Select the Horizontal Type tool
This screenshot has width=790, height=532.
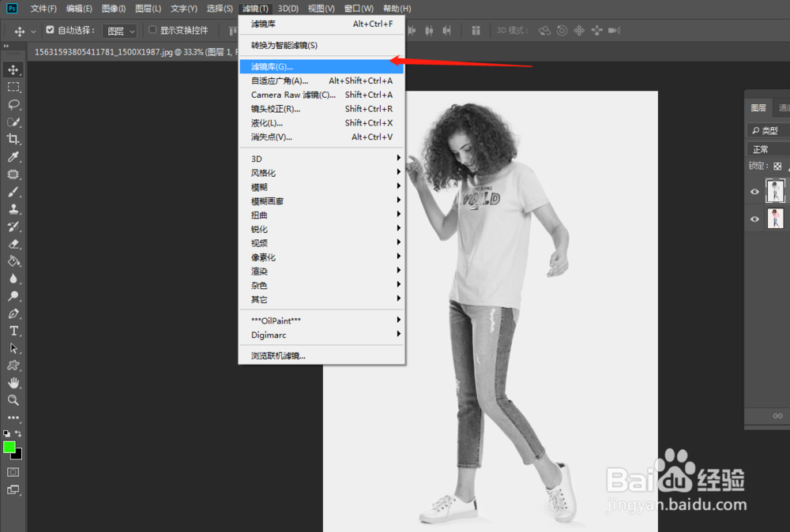(13, 332)
